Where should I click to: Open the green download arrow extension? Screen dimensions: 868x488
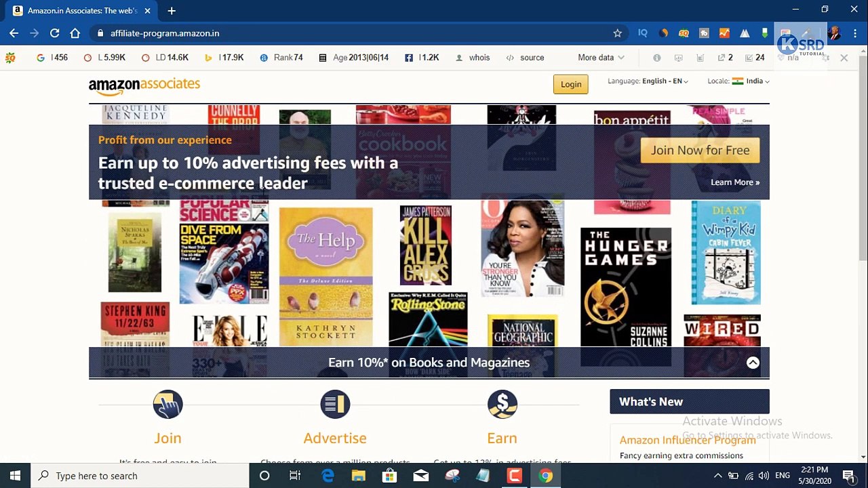point(765,33)
